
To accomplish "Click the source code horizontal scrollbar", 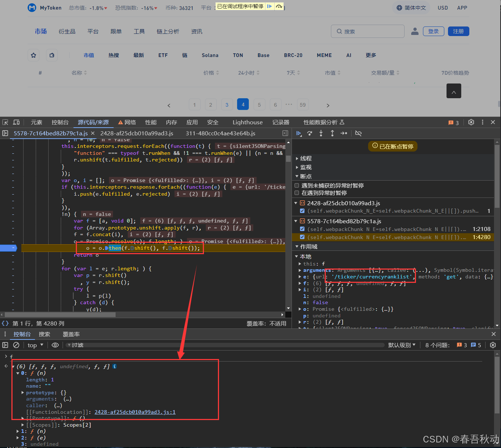I will click(60, 314).
